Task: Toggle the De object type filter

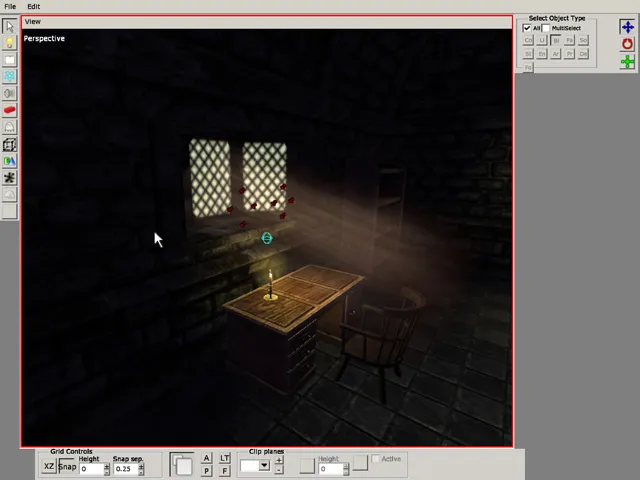Action: pyautogui.click(x=583, y=54)
